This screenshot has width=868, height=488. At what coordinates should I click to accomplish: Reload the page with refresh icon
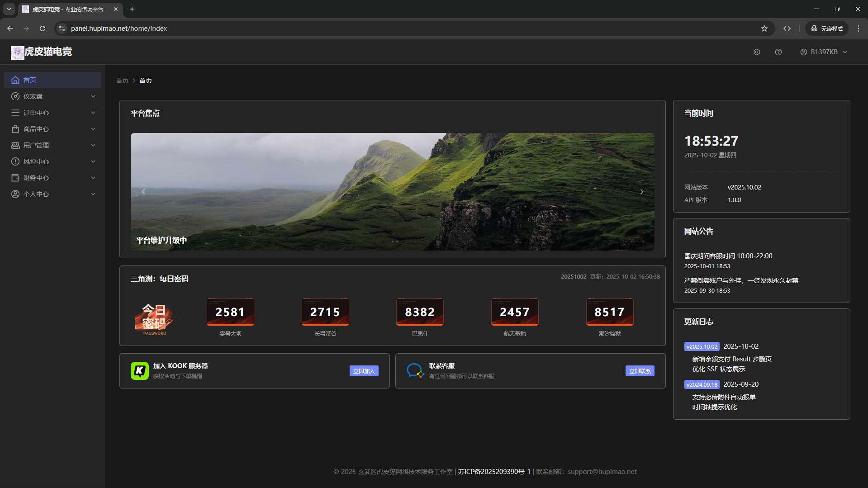pyautogui.click(x=43, y=28)
